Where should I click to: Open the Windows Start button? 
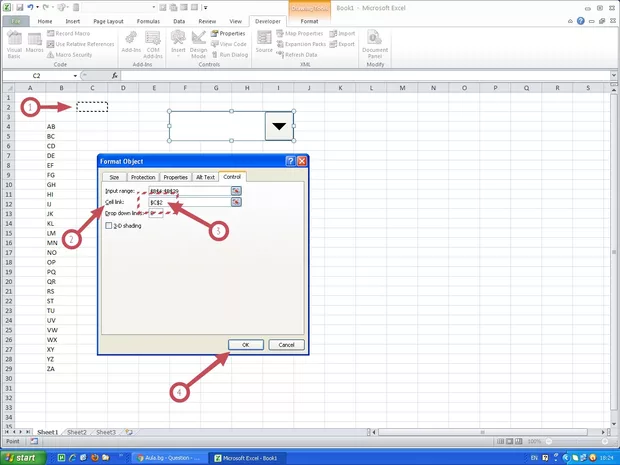click(x=23, y=458)
